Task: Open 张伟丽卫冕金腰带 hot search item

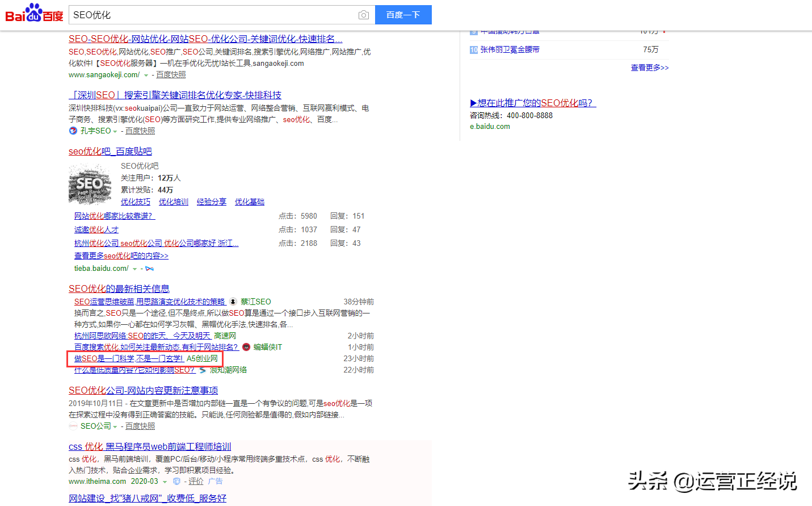Action: click(x=510, y=50)
